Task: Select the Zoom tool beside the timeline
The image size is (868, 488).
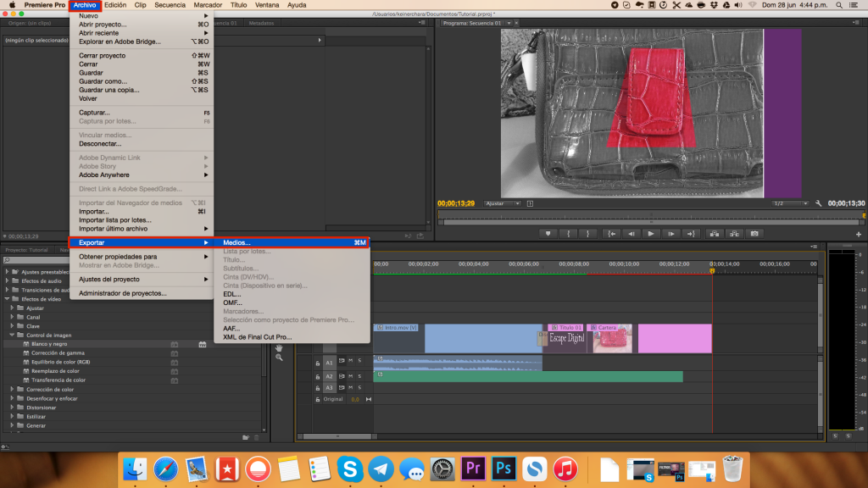Action: pyautogui.click(x=277, y=358)
